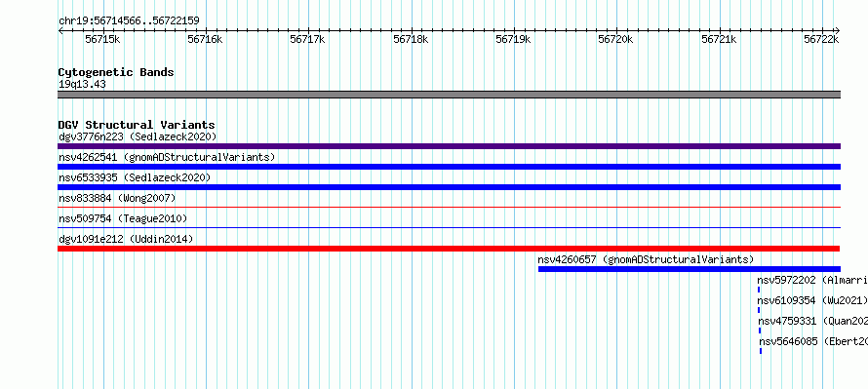868x389 pixels.
Task: Click small blue marker under nsv5646085
Action: (x=761, y=351)
